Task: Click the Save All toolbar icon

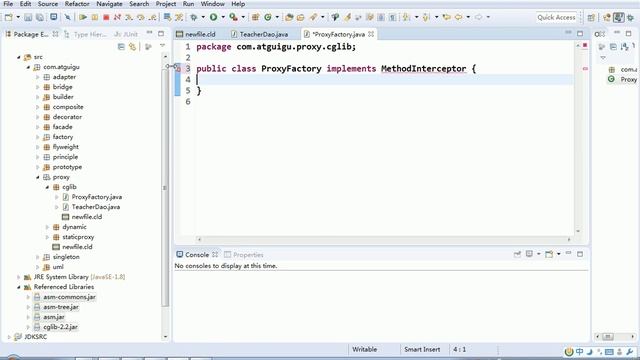Action: pos(40,17)
